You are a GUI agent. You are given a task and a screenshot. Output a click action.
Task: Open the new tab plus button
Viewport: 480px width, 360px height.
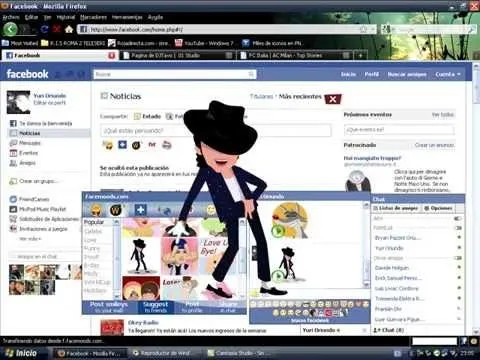pyautogui.click(x=360, y=55)
